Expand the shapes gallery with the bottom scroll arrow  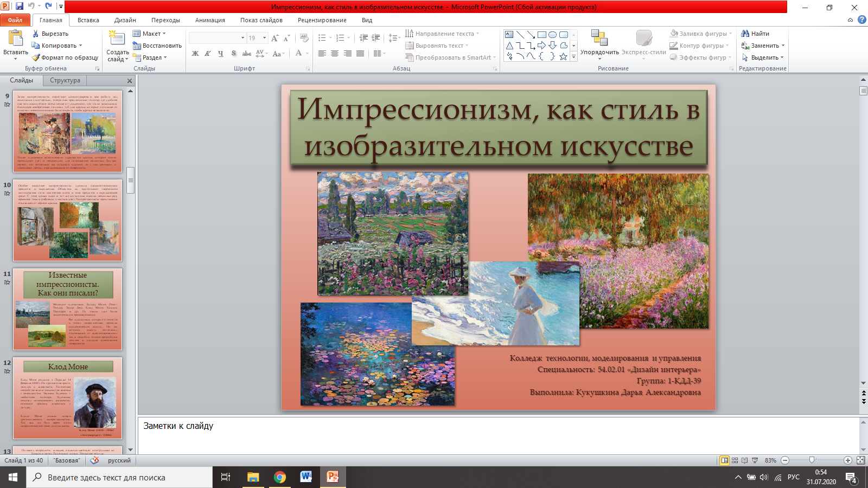pyautogui.click(x=573, y=56)
